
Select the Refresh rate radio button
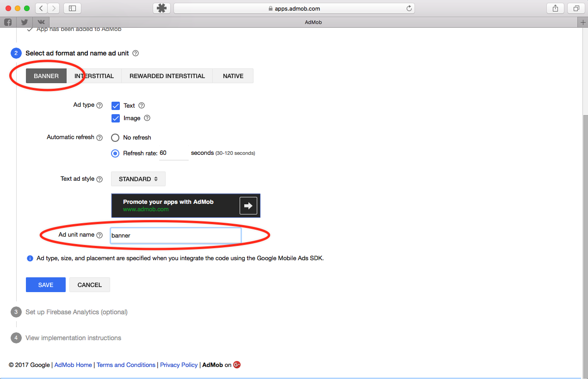(x=115, y=153)
